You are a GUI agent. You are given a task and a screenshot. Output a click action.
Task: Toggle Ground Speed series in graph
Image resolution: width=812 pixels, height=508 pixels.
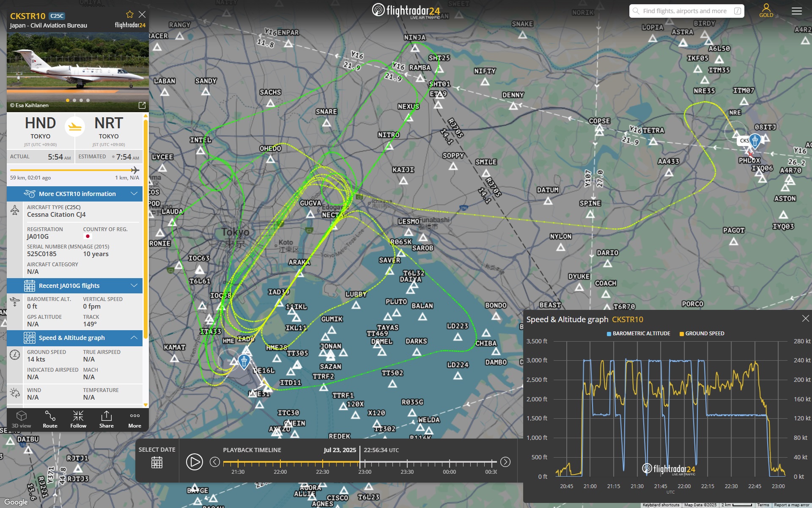702,334
